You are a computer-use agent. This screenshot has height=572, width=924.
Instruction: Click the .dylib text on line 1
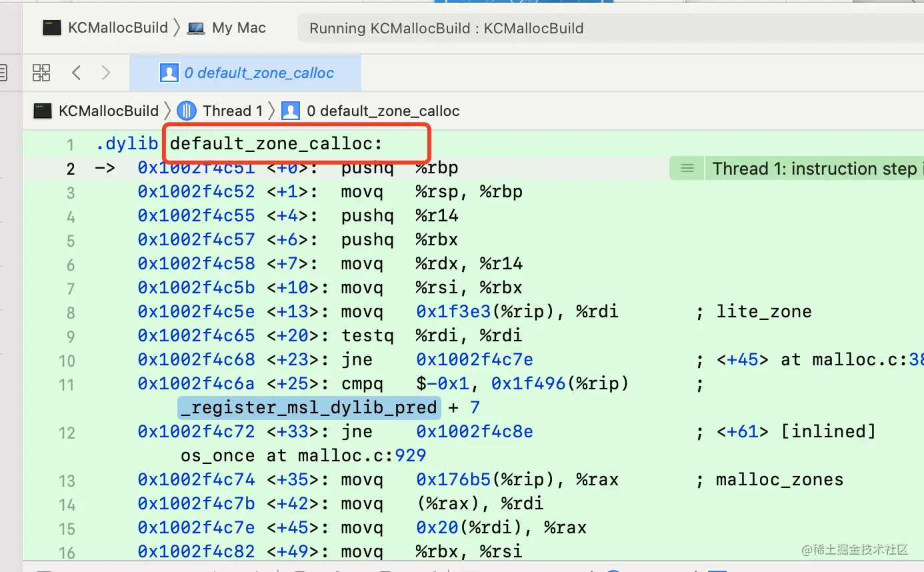click(127, 144)
